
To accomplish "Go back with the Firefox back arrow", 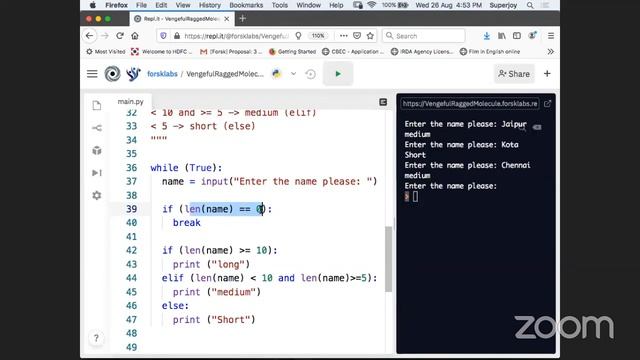I will (89, 36).
